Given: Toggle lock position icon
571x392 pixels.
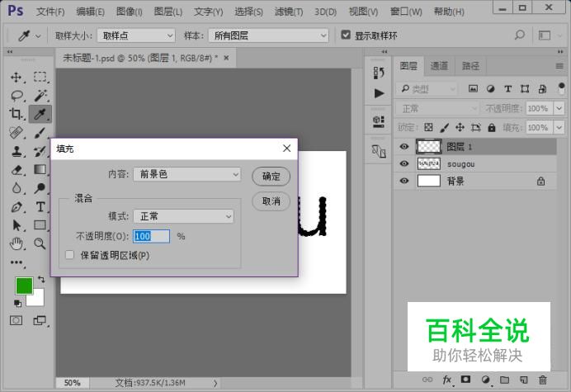Looking at the screenshot, I should click(x=460, y=127).
